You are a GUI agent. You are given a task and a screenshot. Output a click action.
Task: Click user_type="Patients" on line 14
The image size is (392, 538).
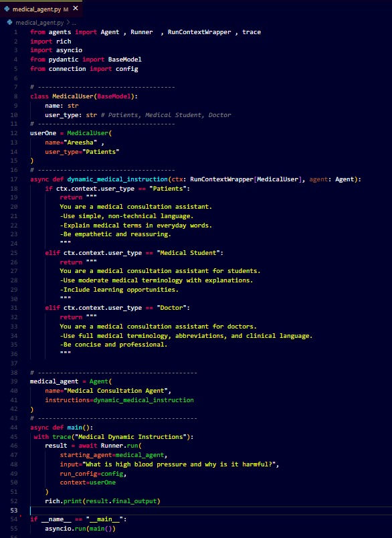[82, 152]
